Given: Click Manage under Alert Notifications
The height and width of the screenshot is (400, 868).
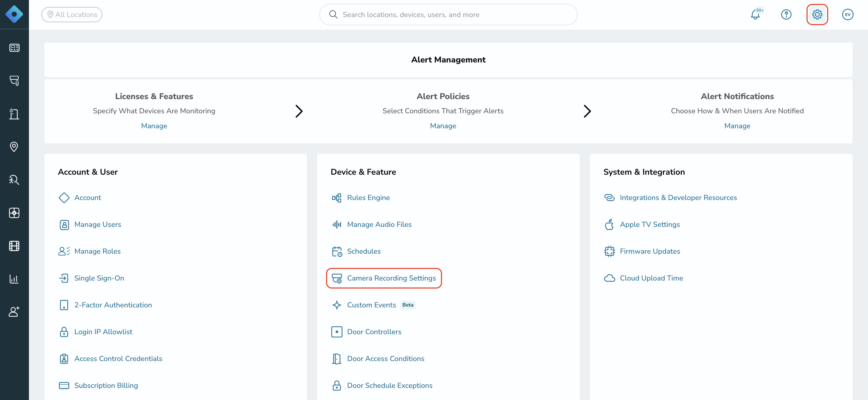Looking at the screenshot, I should [x=737, y=126].
